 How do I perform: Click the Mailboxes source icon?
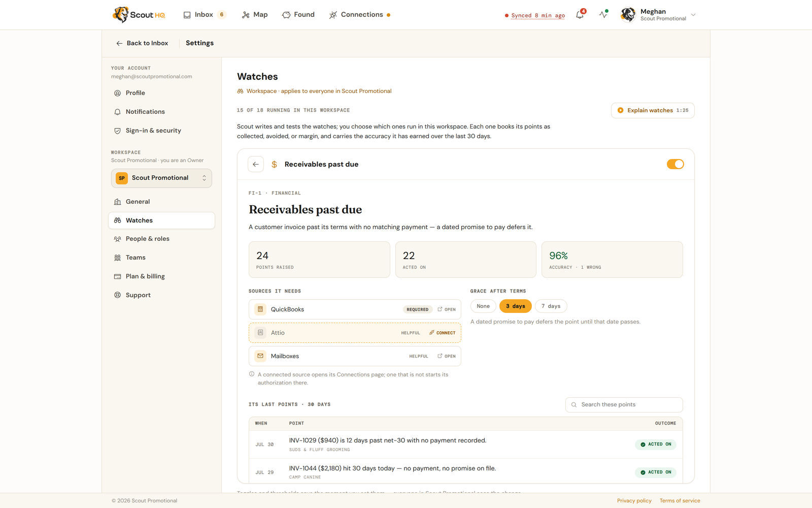[260, 356]
